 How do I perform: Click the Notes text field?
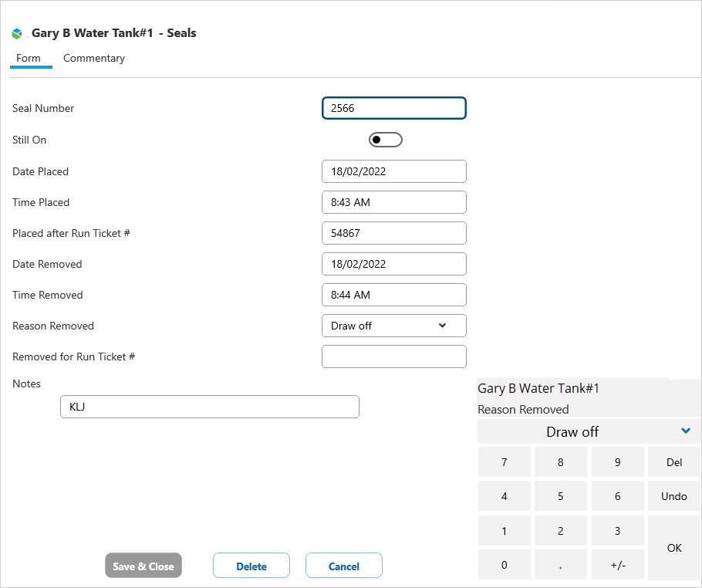point(209,407)
